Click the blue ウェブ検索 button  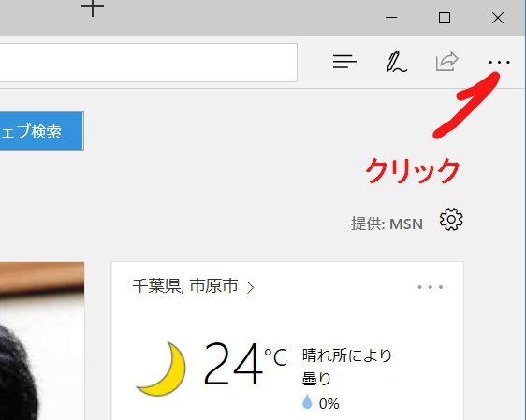tap(41, 131)
